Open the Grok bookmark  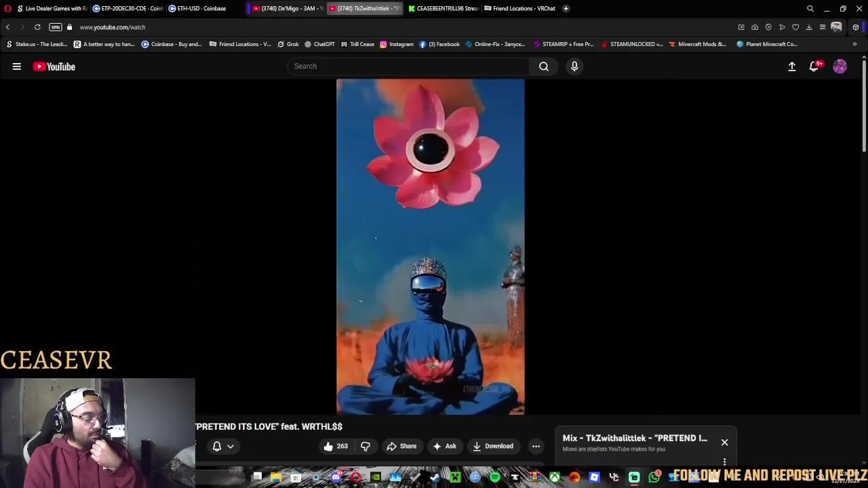(x=288, y=44)
